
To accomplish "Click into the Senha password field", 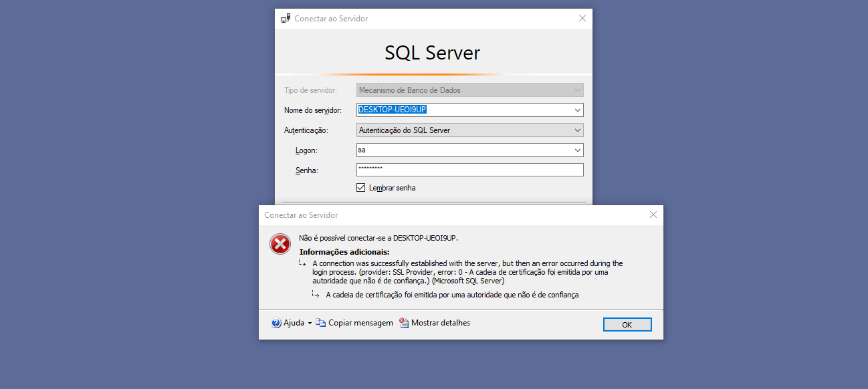I will click(470, 170).
